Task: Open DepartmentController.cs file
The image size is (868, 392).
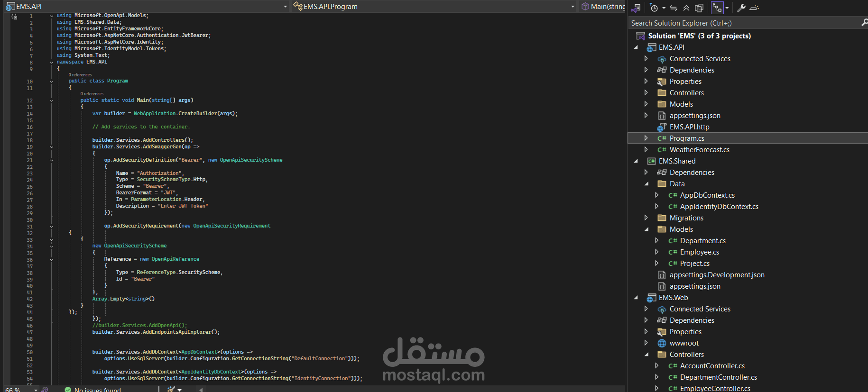Action: (719, 377)
